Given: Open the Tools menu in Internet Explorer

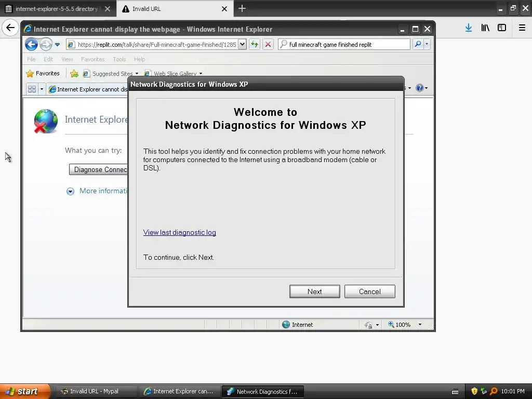Looking at the screenshot, I should pos(119,59).
